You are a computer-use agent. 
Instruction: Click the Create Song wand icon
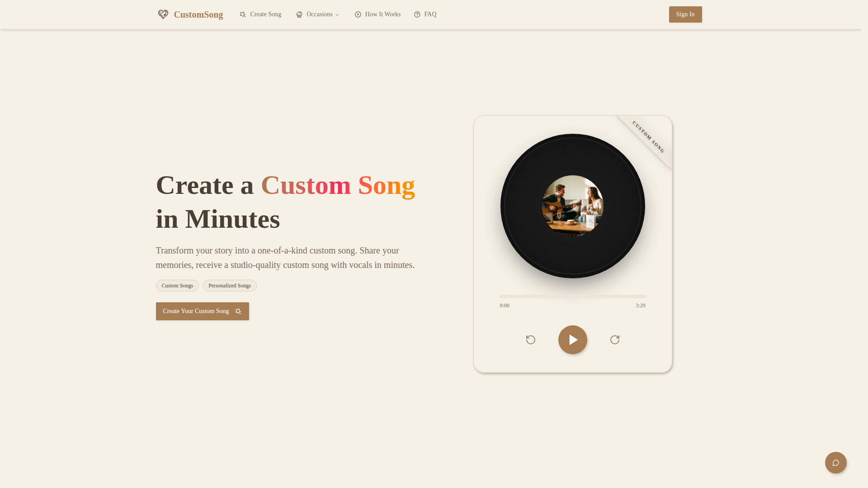243,14
